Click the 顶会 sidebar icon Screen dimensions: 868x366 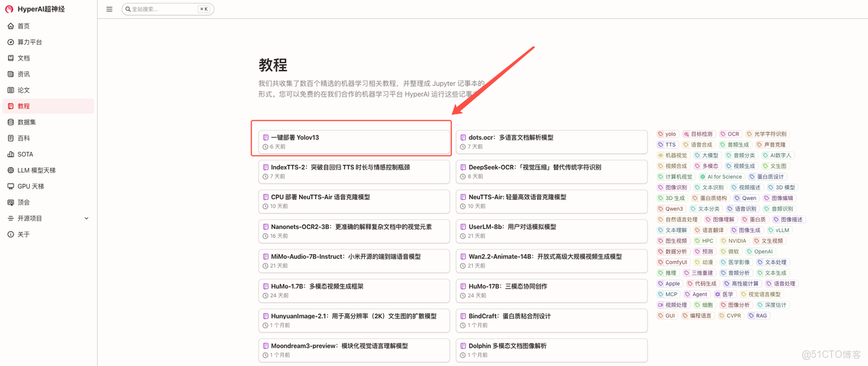[x=10, y=203]
